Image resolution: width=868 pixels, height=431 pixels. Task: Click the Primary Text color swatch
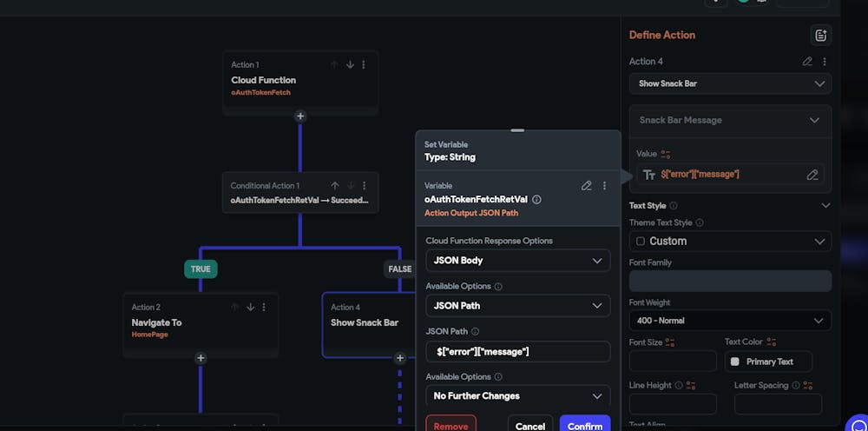734,361
